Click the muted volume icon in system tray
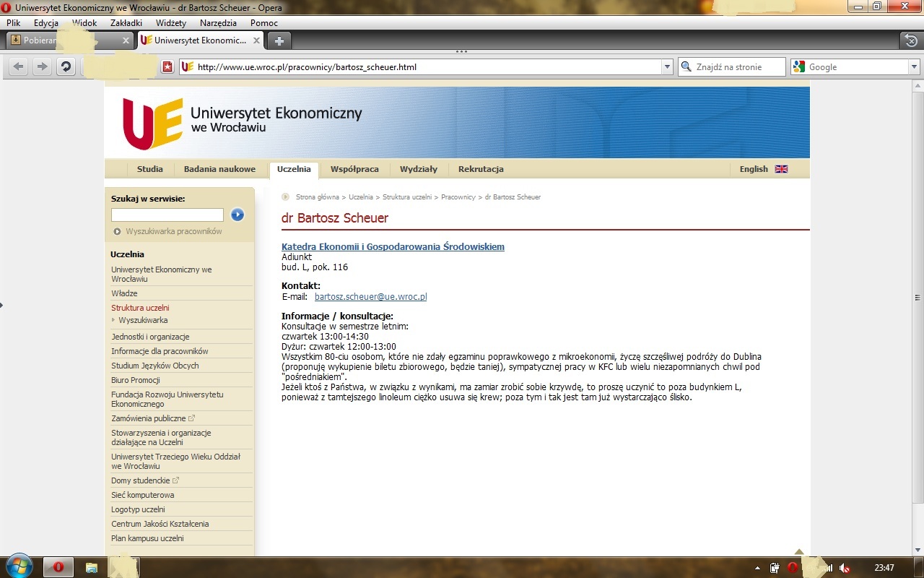This screenshot has height=578, width=924. (x=843, y=568)
